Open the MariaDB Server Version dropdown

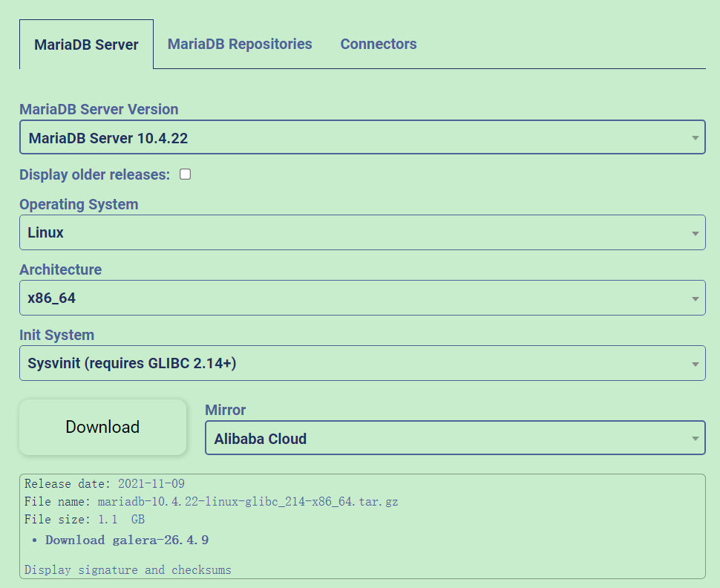point(362,137)
